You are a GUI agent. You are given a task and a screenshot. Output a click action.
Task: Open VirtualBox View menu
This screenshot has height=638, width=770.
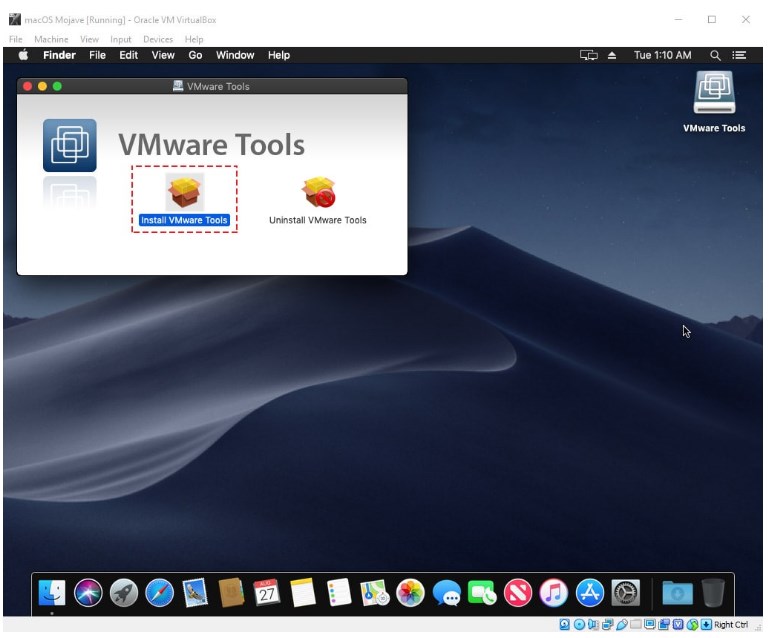click(x=89, y=39)
